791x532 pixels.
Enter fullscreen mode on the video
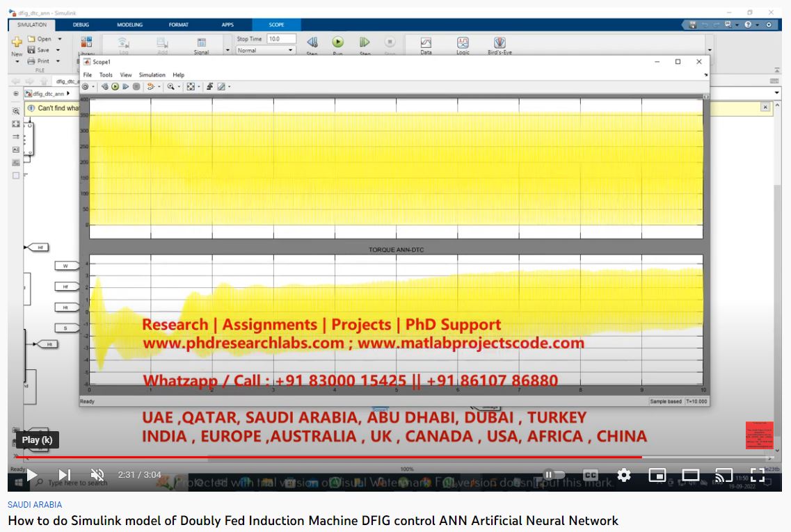[x=757, y=475]
